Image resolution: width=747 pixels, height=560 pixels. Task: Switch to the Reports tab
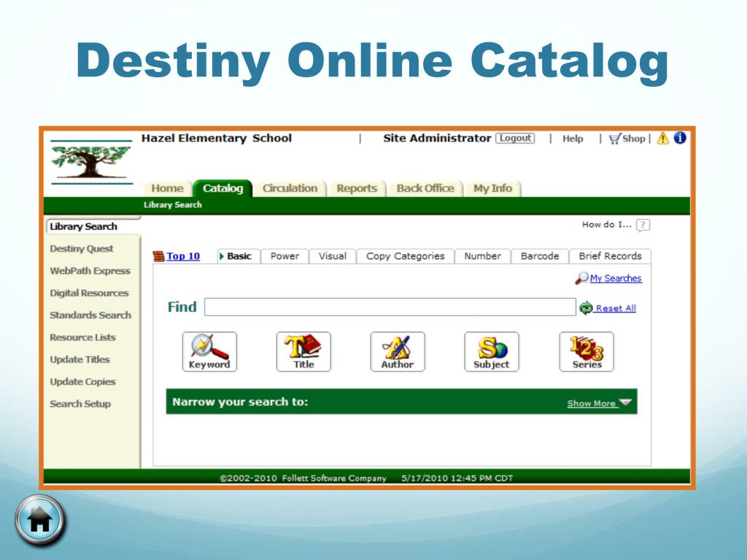[x=356, y=189]
